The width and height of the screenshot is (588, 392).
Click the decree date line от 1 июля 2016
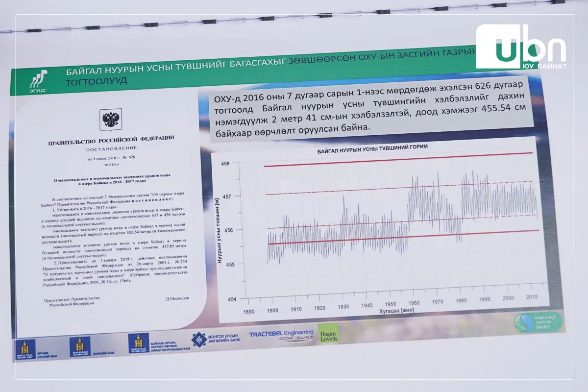click(x=112, y=159)
